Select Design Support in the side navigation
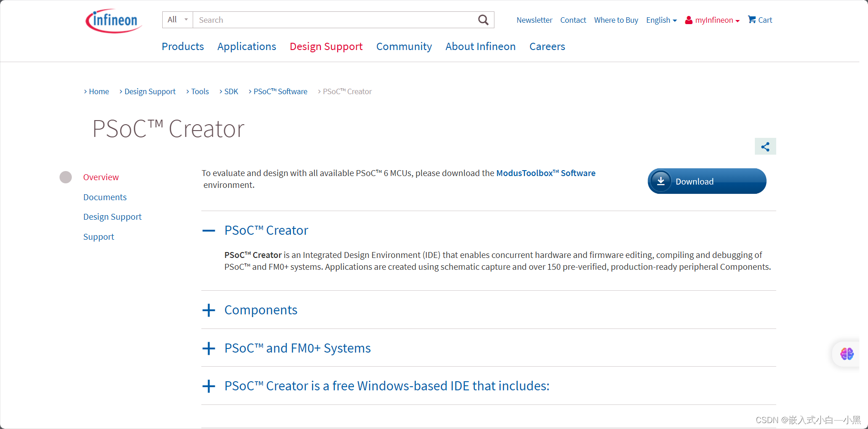This screenshot has width=868, height=429. pos(112,217)
